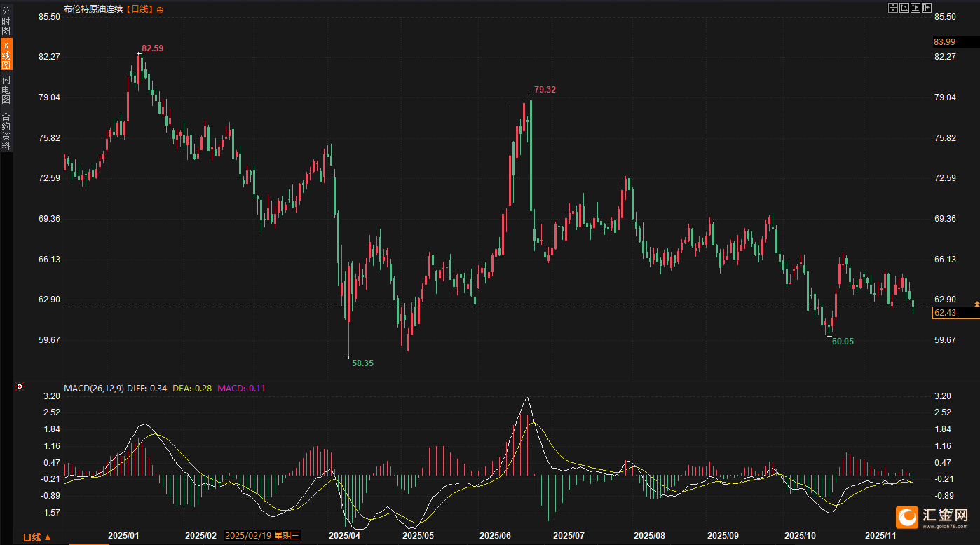Click the 2025/09 date on time axis
The height and width of the screenshot is (545, 980).
click(723, 536)
